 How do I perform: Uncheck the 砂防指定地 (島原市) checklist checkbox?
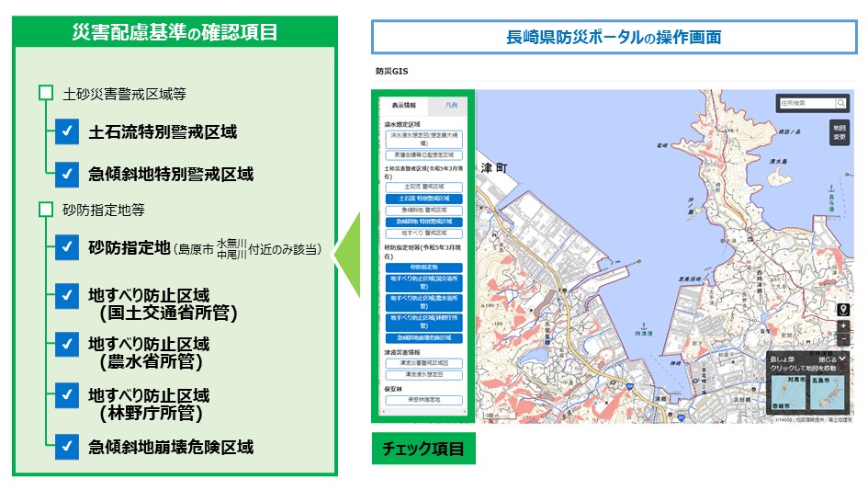click(67, 248)
